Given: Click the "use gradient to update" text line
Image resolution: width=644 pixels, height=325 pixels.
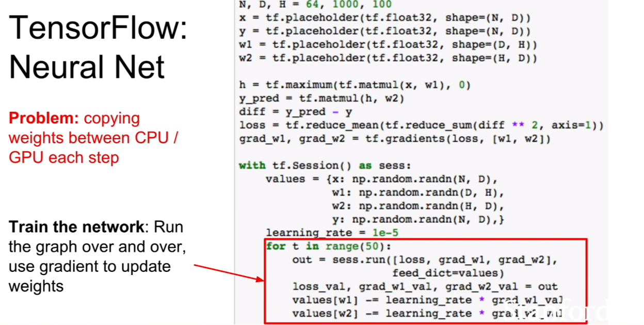Looking at the screenshot, I should (89, 267).
